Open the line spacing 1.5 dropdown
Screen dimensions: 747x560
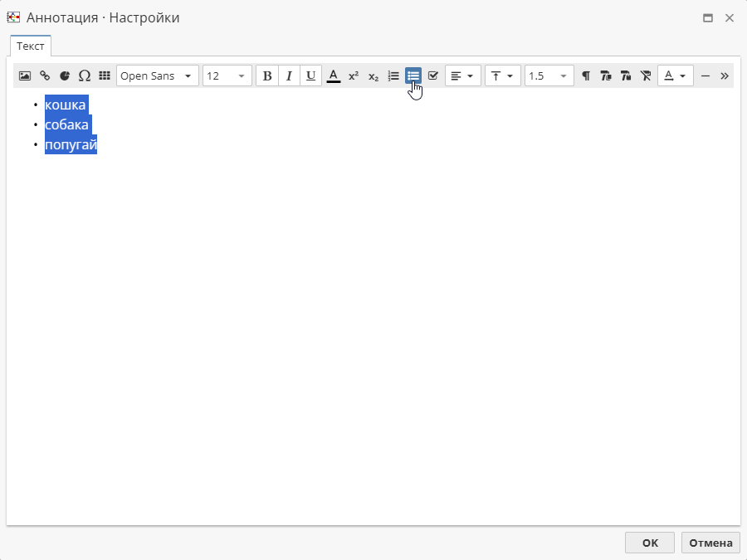549,75
